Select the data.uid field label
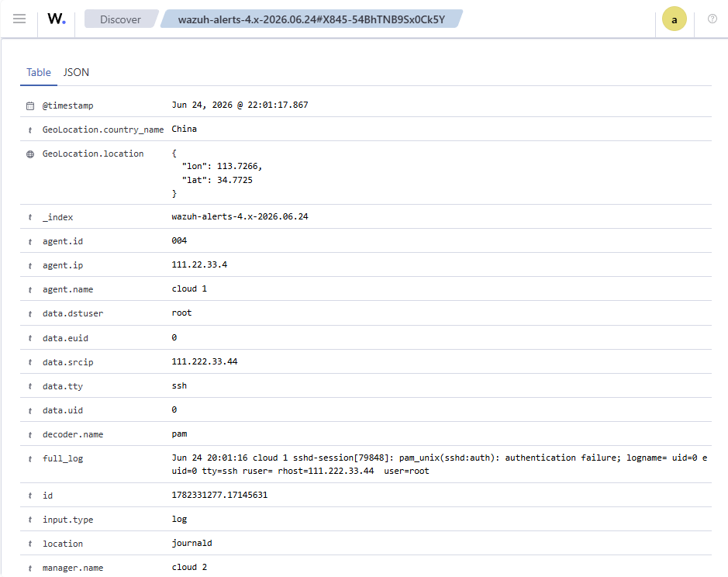This screenshot has height=577, width=728. click(63, 411)
